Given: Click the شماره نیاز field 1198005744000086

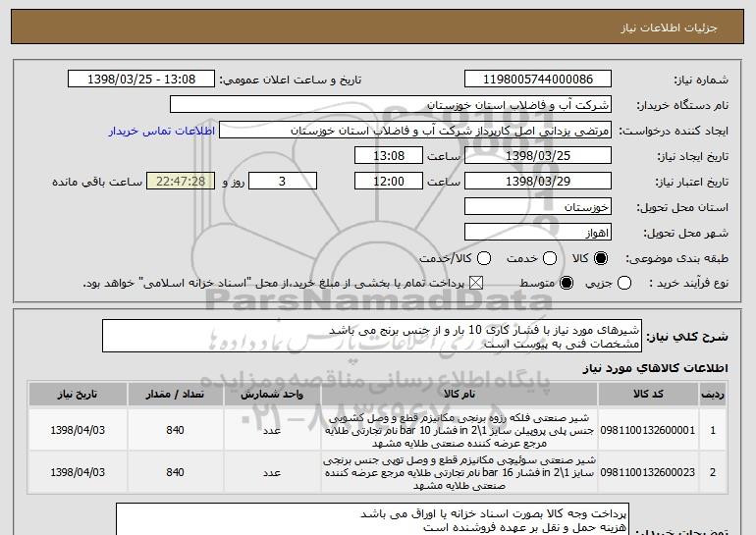Looking at the screenshot, I should pos(538,80).
